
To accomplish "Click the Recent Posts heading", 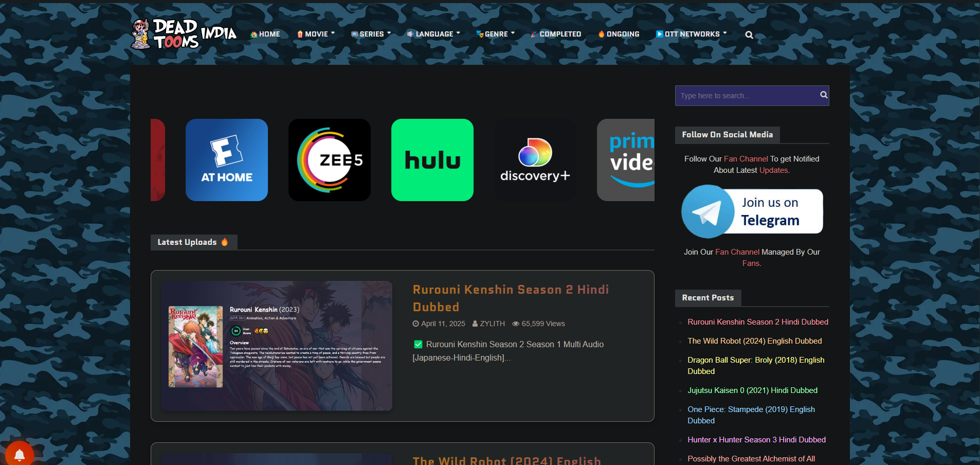I will click(708, 298).
